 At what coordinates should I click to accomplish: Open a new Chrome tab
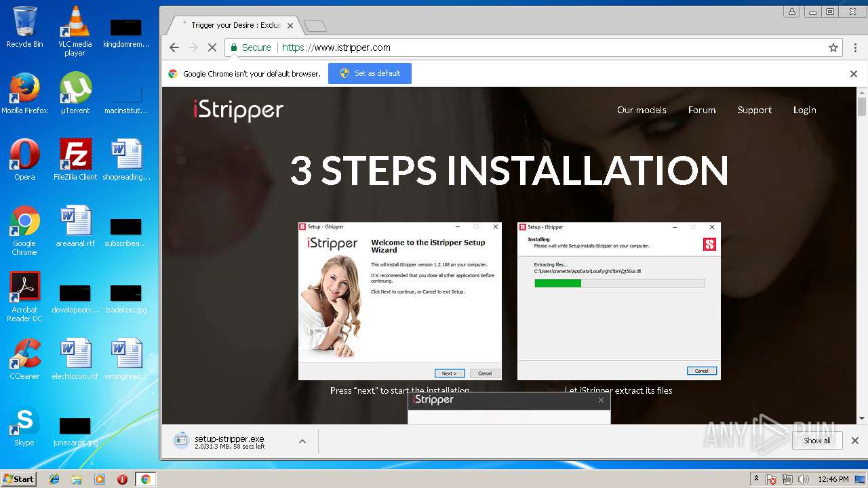315,26
